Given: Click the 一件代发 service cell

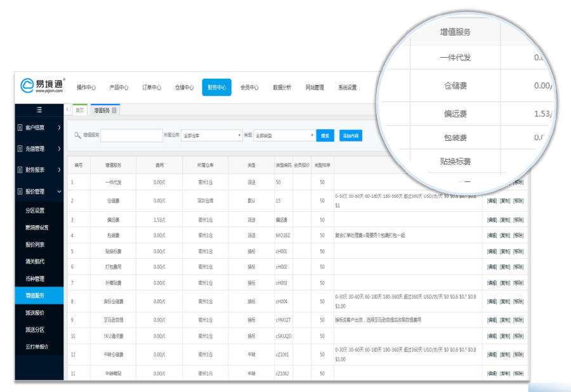Looking at the screenshot, I should coord(114,182).
